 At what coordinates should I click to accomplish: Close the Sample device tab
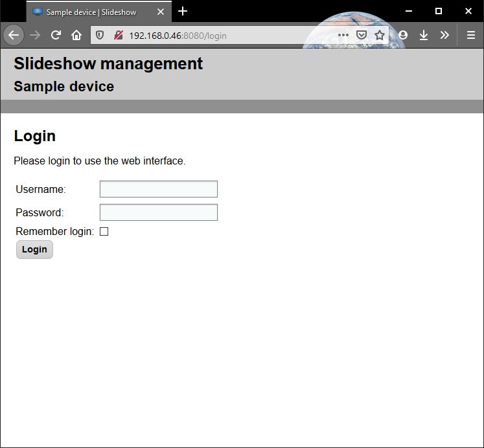(x=161, y=12)
